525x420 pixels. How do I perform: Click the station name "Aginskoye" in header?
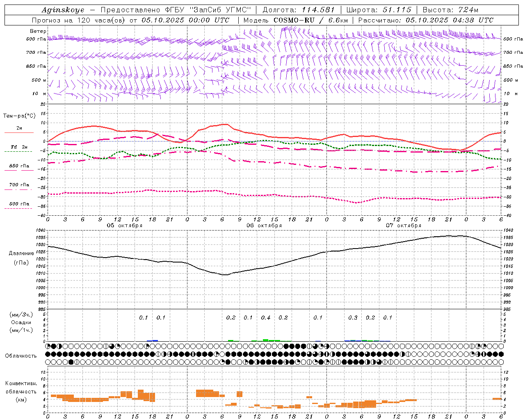point(63,10)
